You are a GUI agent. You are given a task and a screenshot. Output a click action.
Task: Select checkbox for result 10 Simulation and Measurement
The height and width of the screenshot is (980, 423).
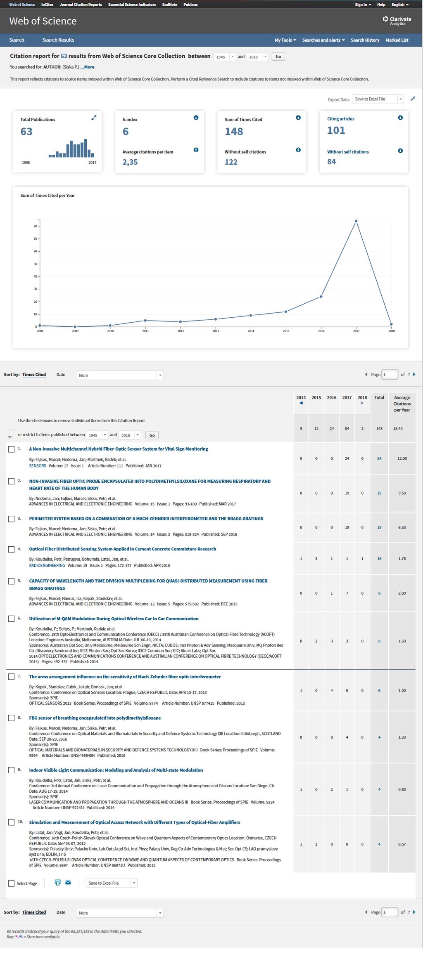tap(12, 822)
